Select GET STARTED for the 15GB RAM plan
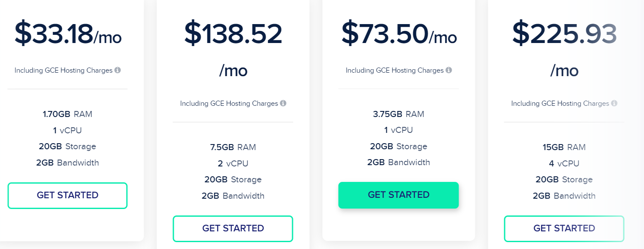 564,229
